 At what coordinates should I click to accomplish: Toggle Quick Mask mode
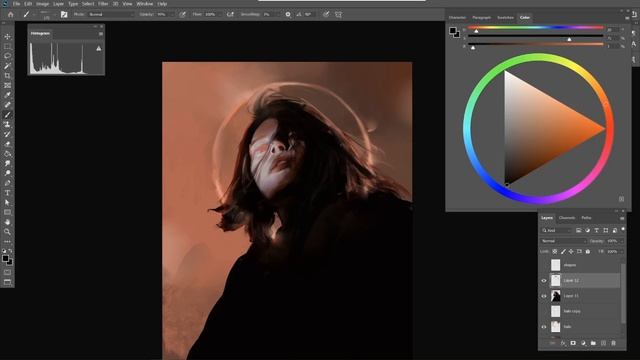click(x=7, y=272)
